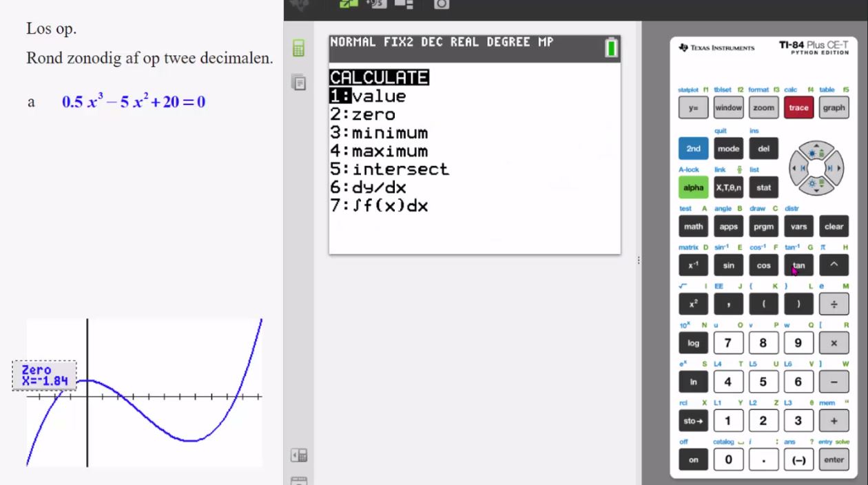The width and height of the screenshot is (868, 485).
Task: Click the x² squared key
Action: 693,304
